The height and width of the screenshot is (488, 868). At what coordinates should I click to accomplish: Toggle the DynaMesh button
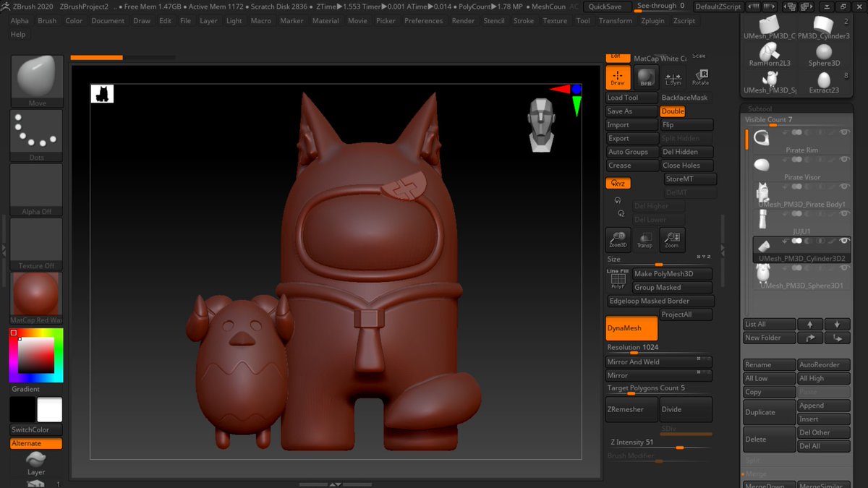pyautogui.click(x=631, y=328)
